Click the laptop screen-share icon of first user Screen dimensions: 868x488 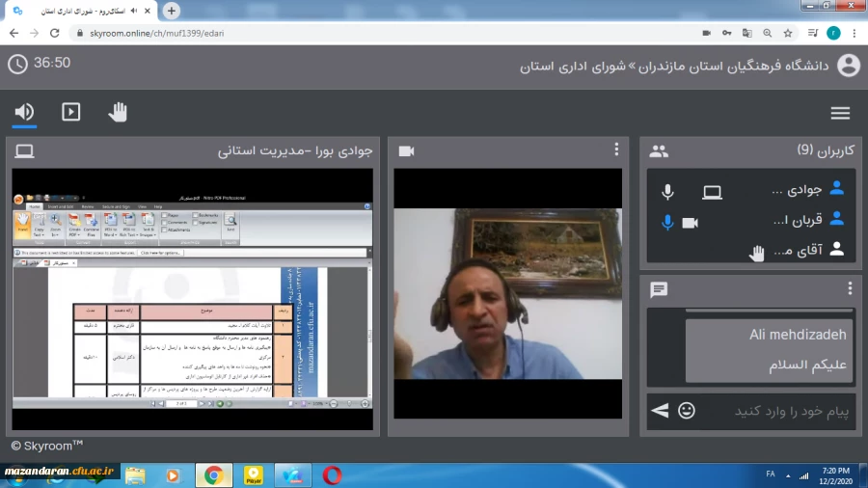pos(712,192)
